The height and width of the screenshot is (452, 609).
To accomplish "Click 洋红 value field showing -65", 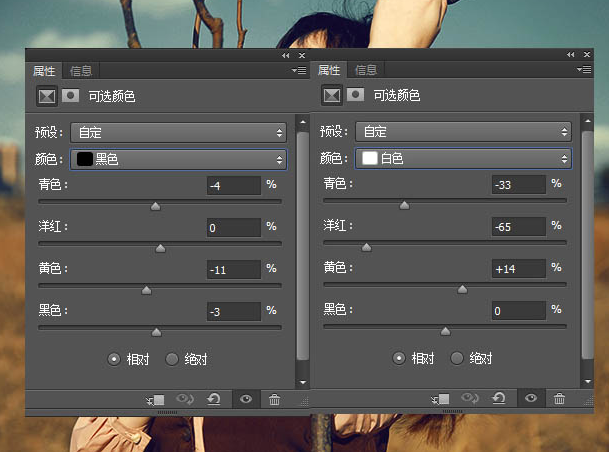I will [519, 226].
